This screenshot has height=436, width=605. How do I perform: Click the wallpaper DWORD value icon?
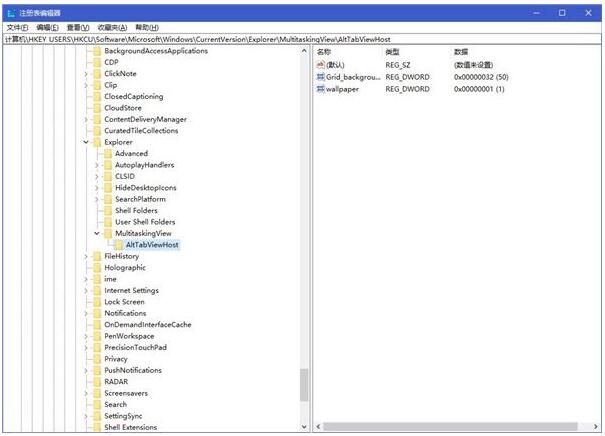[320, 89]
